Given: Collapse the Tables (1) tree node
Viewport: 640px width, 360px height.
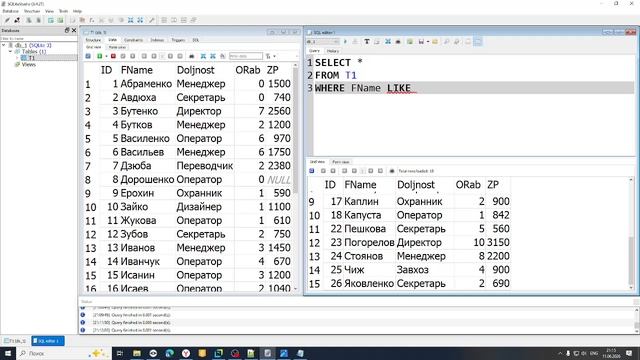Looking at the screenshot, I should (x=10, y=52).
